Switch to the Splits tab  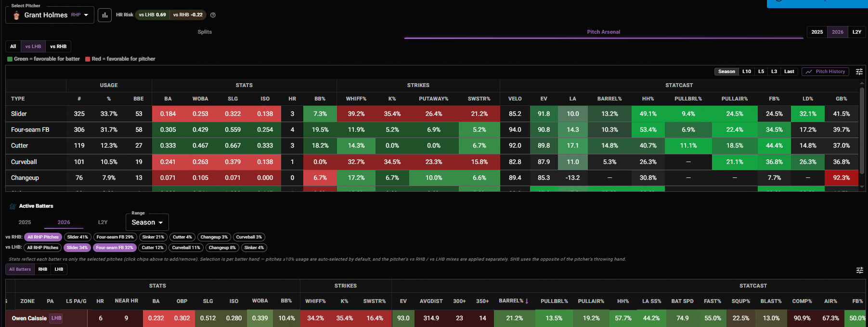[x=205, y=32]
